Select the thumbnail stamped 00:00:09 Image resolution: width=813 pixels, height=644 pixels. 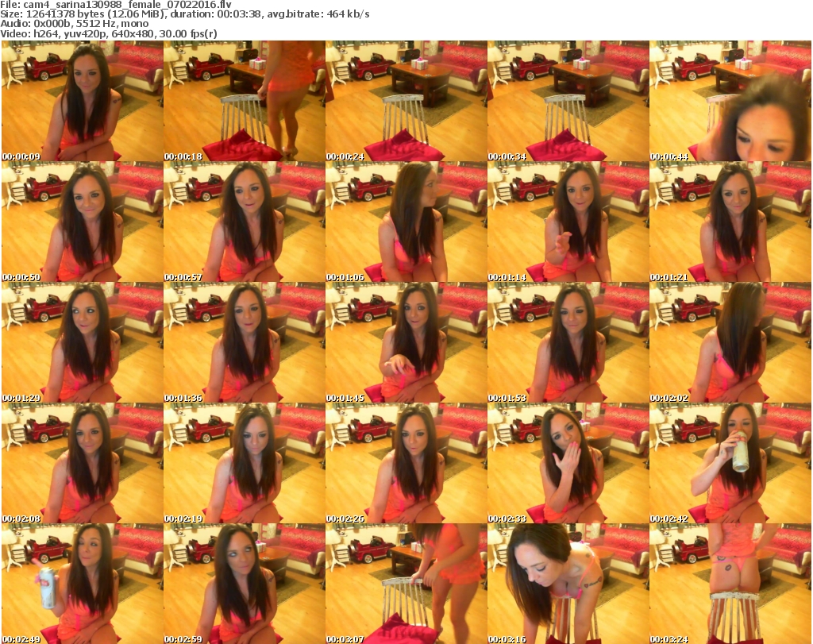(x=83, y=101)
